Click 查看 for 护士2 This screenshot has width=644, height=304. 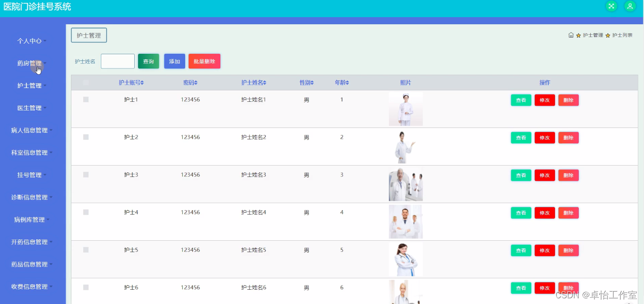pos(521,137)
